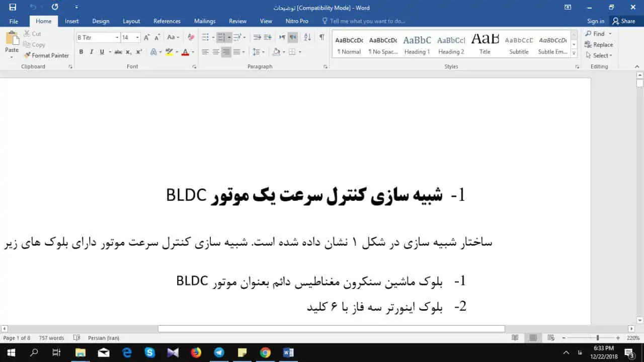Apply Text Effects with the glowing A icon
Image resolution: width=644 pixels, height=362 pixels.
(x=153, y=52)
